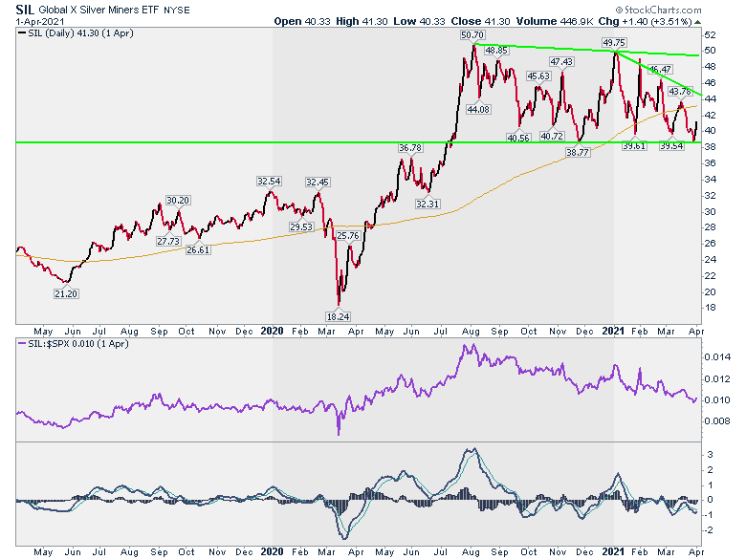
Task: Click the 0.012 tick on the ratio axis
Action: (717, 379)
